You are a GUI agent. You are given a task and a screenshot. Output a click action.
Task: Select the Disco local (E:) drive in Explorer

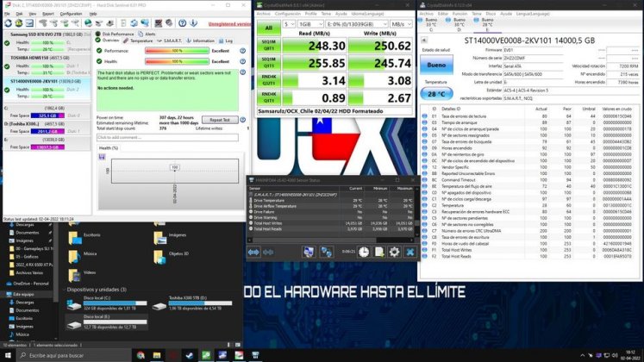tap(106, 322)
